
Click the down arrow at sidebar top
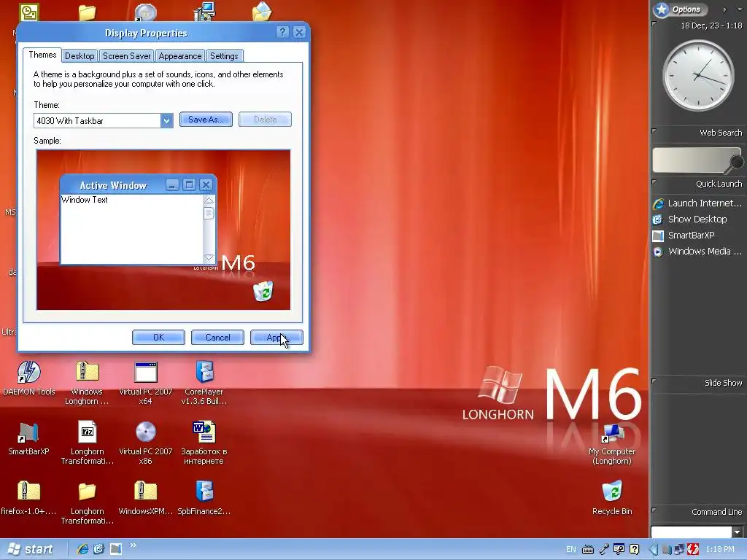(740, 9)
